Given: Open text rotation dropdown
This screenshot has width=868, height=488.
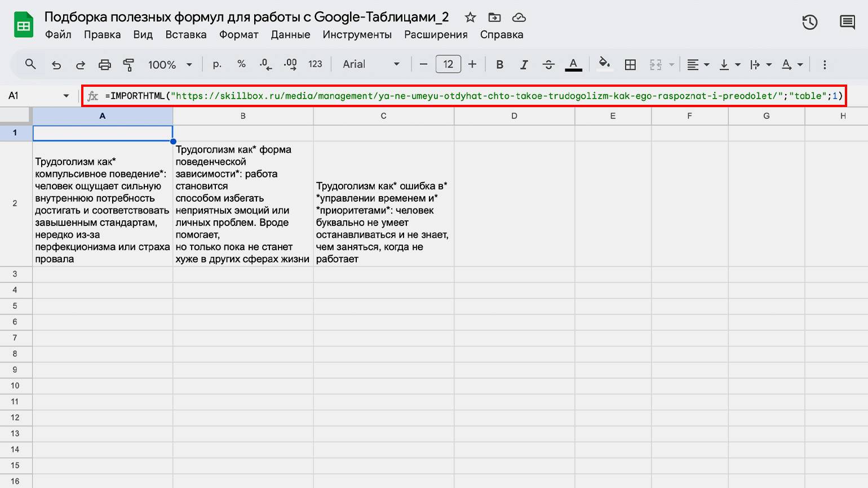Looking at the screenshot, I should pos(792,65).
